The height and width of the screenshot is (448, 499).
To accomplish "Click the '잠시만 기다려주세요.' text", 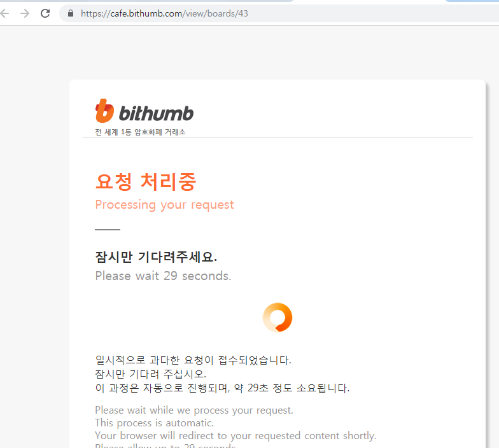I will click(156, 256).
